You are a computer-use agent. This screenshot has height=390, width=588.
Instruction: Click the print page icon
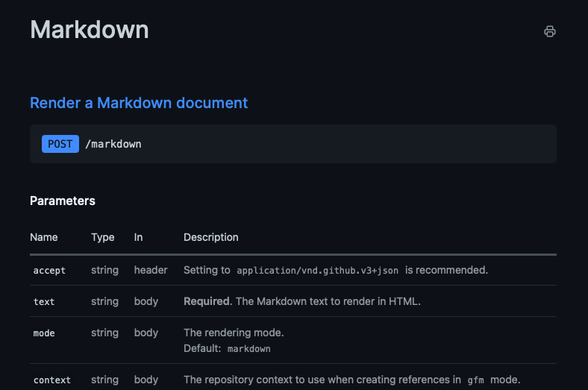pyautogui.click(x=549, y=31)
